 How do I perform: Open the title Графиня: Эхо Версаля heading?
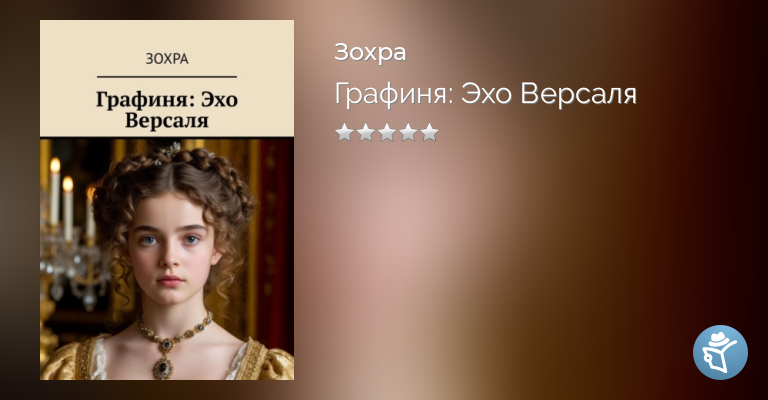click(485, 94)
